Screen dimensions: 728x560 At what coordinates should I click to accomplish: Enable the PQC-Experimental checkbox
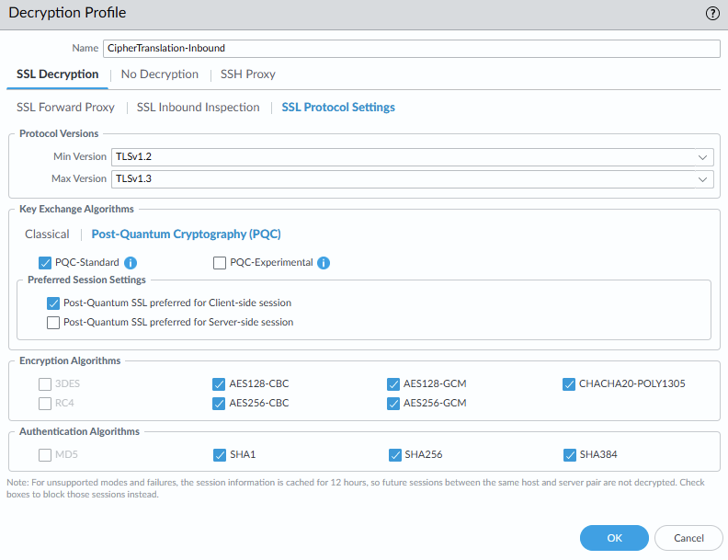(220, 263)
